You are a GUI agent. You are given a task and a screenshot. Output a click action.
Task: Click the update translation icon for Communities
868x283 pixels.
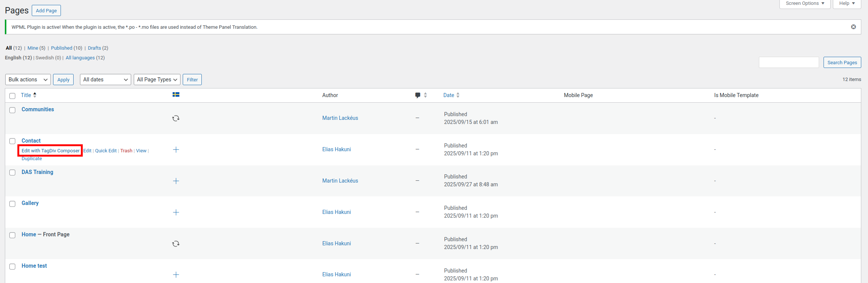click(176, 118)
